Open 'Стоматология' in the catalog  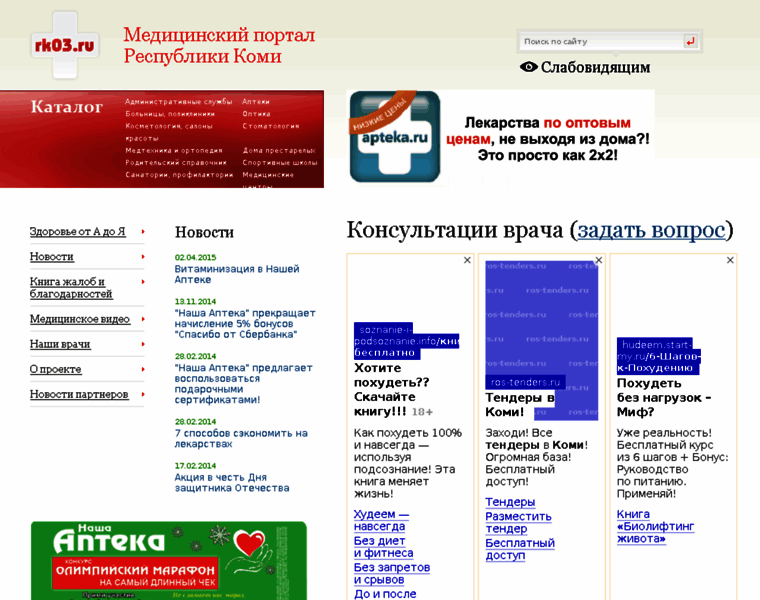tap(271, 126)
